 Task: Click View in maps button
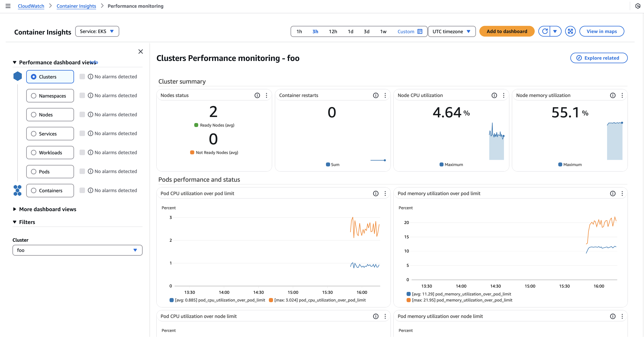(x=602, y=31)
